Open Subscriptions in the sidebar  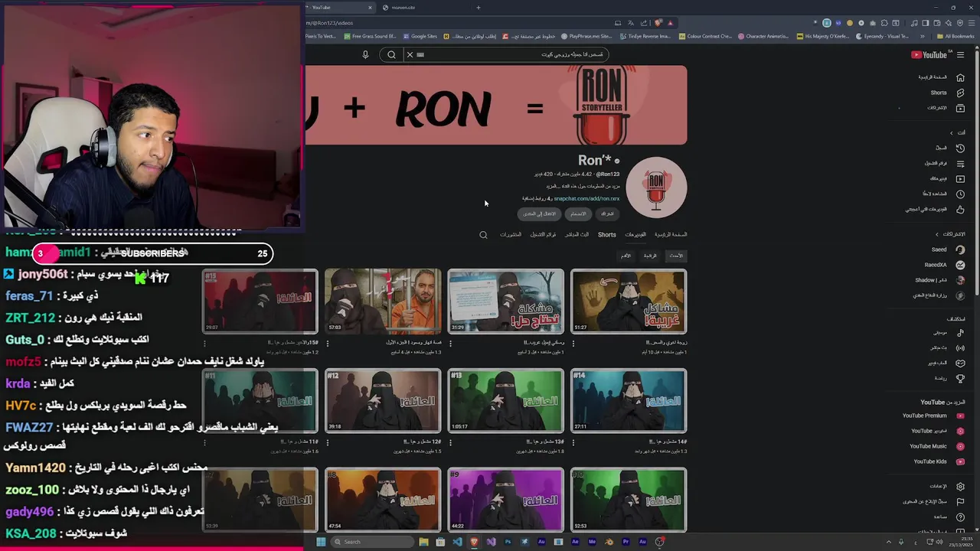[x=946, y=108]
